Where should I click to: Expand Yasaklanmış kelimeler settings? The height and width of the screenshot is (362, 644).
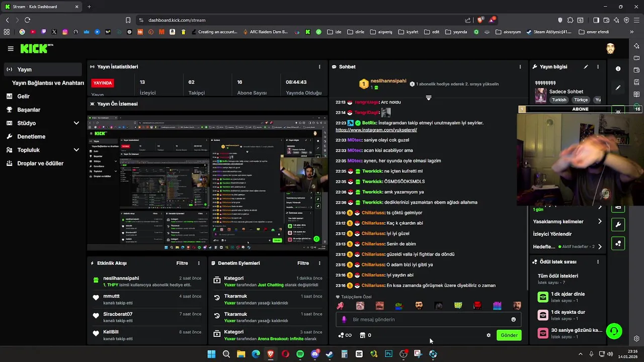point(568,222)
